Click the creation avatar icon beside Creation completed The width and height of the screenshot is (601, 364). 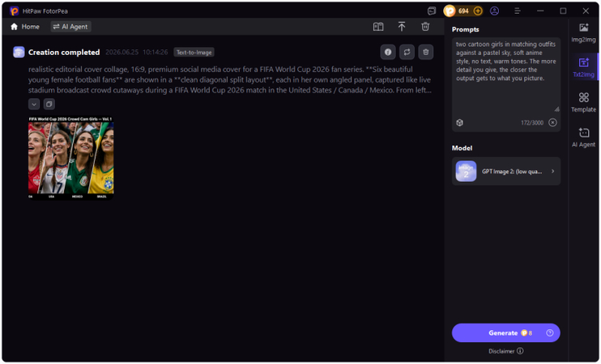pos(19,52)
